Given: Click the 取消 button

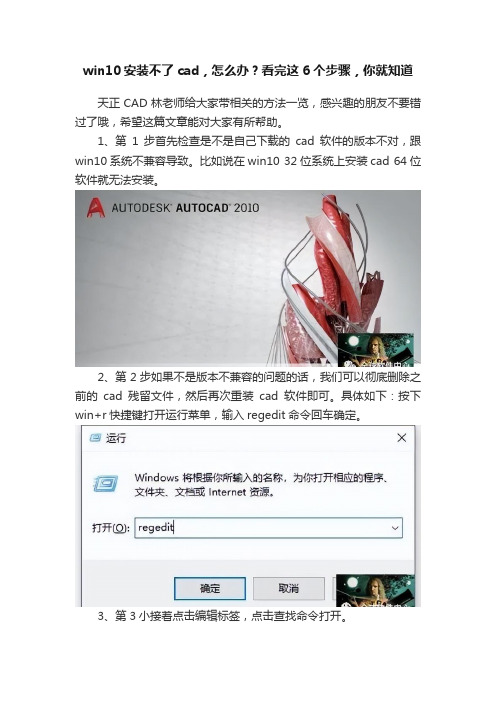Looking at the screenshot, I should click(x=289, y=588).
